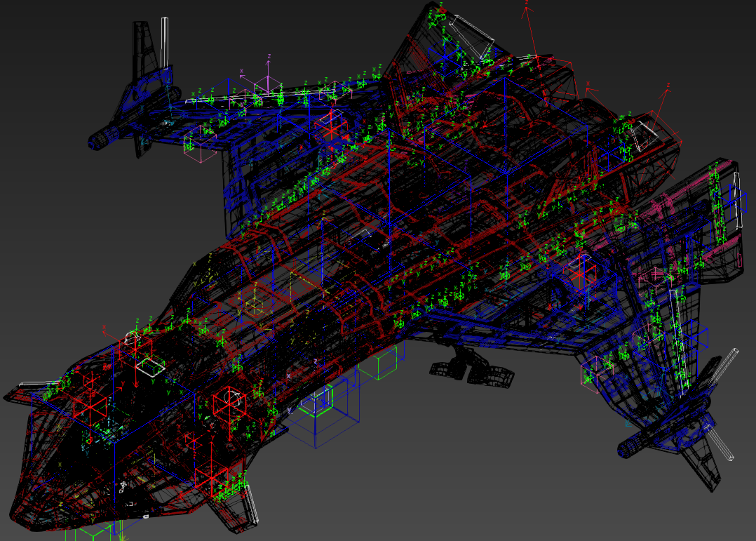Select the pink box helper on the left wing edge
This screenshot has height=541, width=756.
(200, 147)
